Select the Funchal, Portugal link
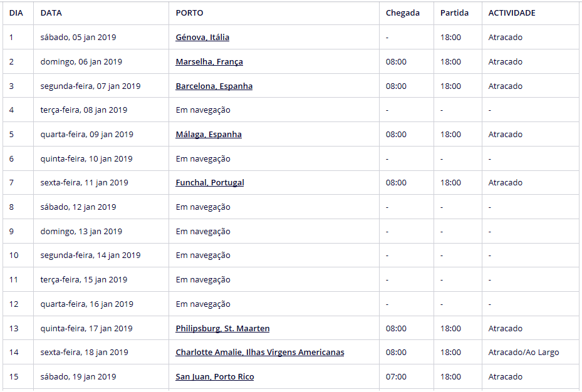The width and height of the screenshot is (582, 392). click(x=210, y=183)
